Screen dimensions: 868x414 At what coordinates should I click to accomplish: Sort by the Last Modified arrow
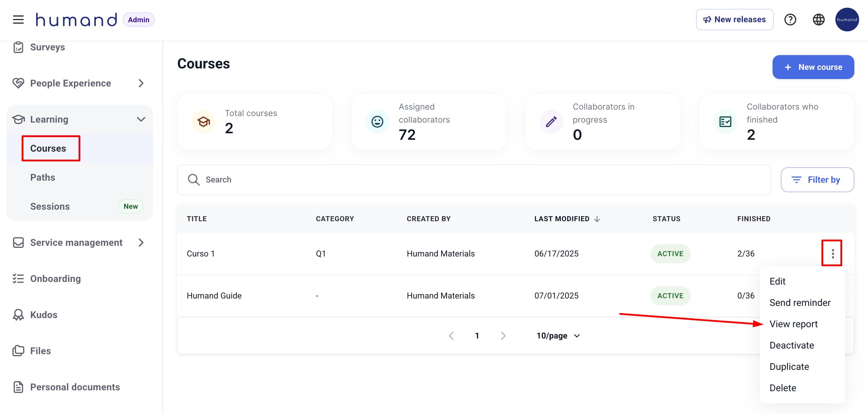597,219
